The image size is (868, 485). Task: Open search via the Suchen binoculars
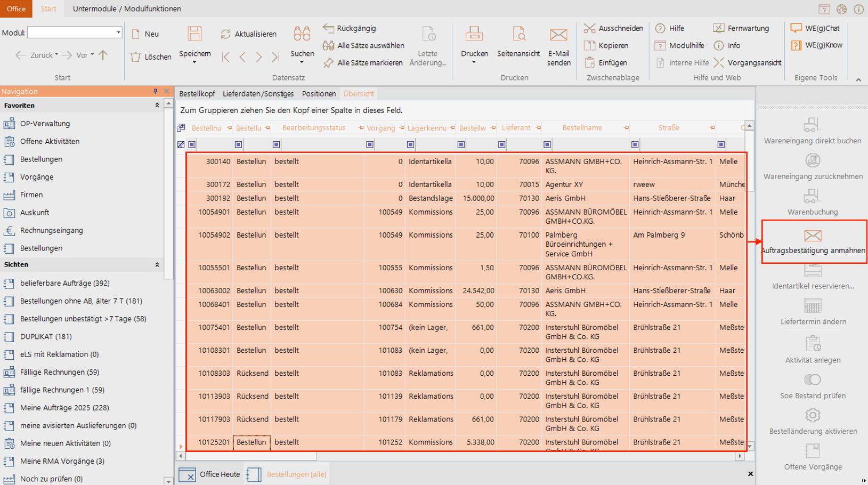[302, 34]
